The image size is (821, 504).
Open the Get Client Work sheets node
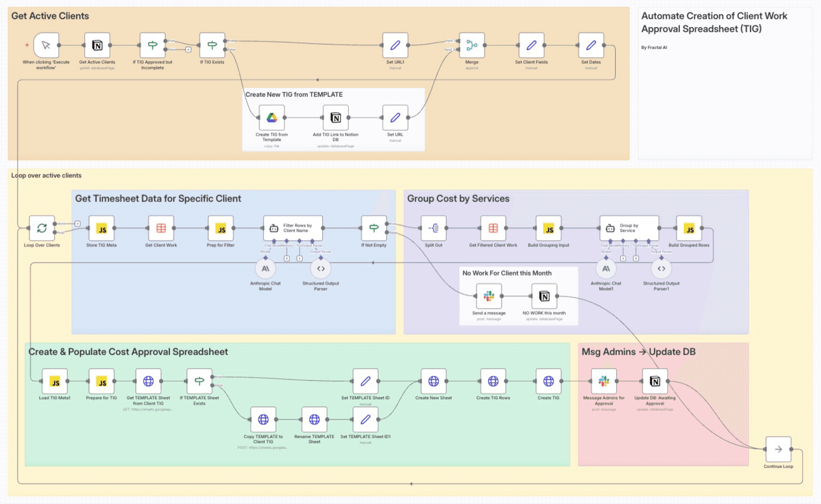161,228
